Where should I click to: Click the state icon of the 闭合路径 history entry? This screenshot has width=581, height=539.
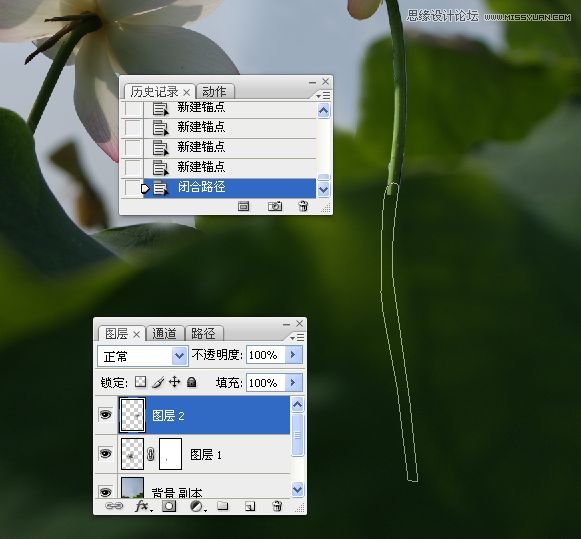point(160,188)
